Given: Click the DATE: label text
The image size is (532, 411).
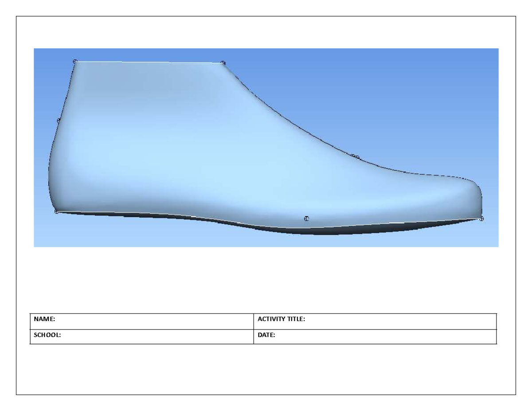Looking at the screenshot, I should pos(266,335).
